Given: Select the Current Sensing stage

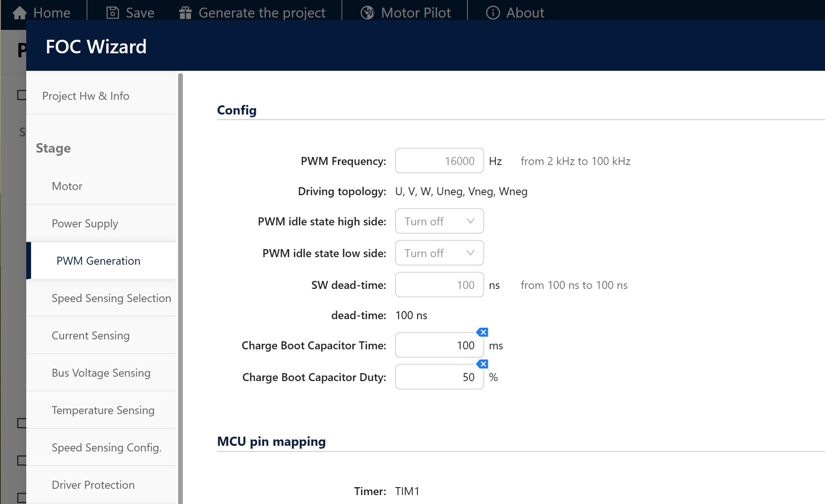Looking at the screenshot, I should [x=91, y=335].
